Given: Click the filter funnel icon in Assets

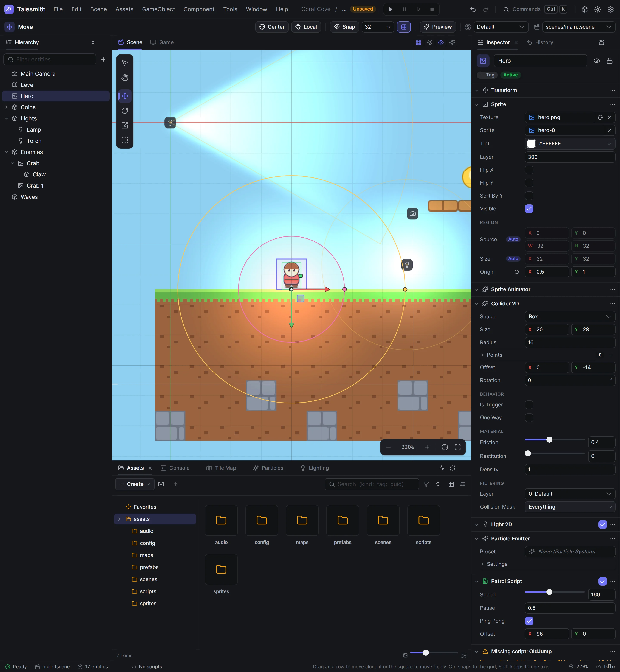Looking at the screenshot, I should click(426, 484).
